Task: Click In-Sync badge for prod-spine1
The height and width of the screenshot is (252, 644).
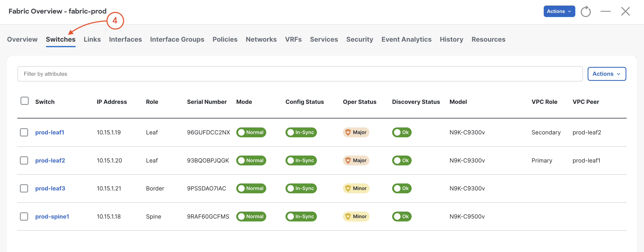Action: point(301,216)
